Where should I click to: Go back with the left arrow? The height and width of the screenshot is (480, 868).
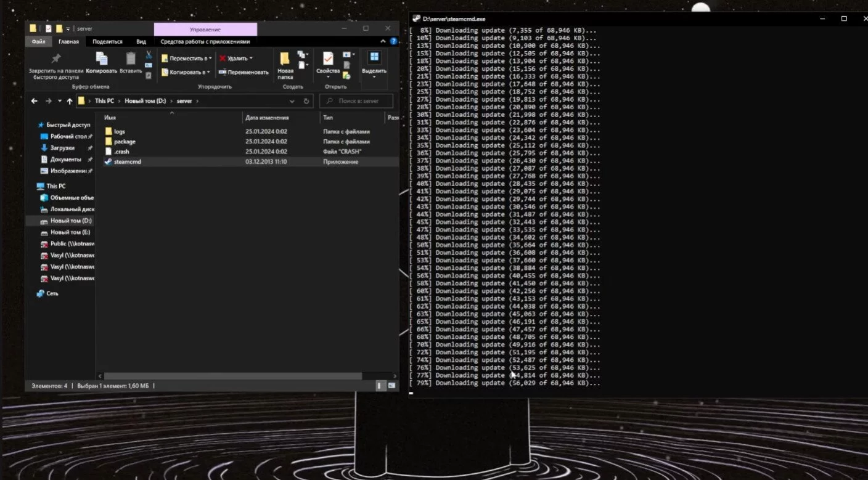[35, 101]
